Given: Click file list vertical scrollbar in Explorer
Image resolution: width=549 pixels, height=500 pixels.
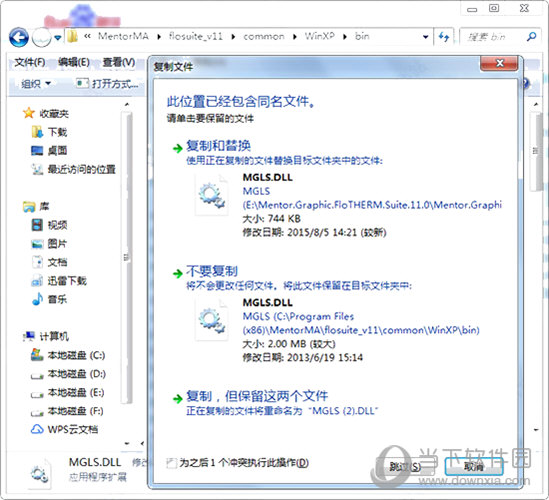Looking at the screenshot, I should pos(536,152).
